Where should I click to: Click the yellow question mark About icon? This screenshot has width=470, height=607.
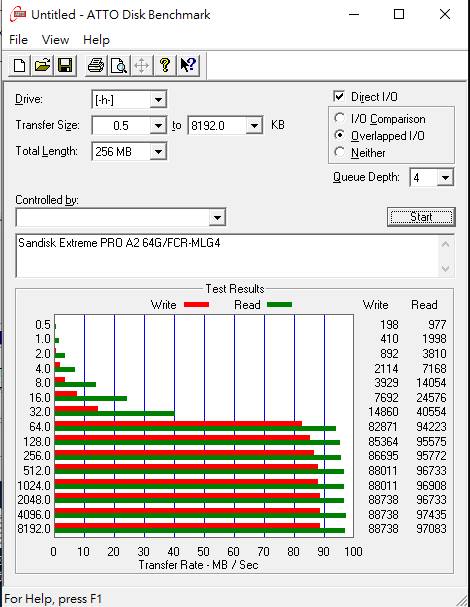(x=165, y=65)
